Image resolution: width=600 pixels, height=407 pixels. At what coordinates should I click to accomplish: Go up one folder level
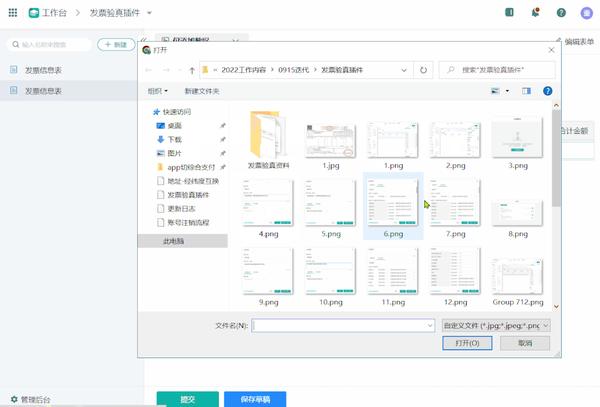click(x=192, y=70)
